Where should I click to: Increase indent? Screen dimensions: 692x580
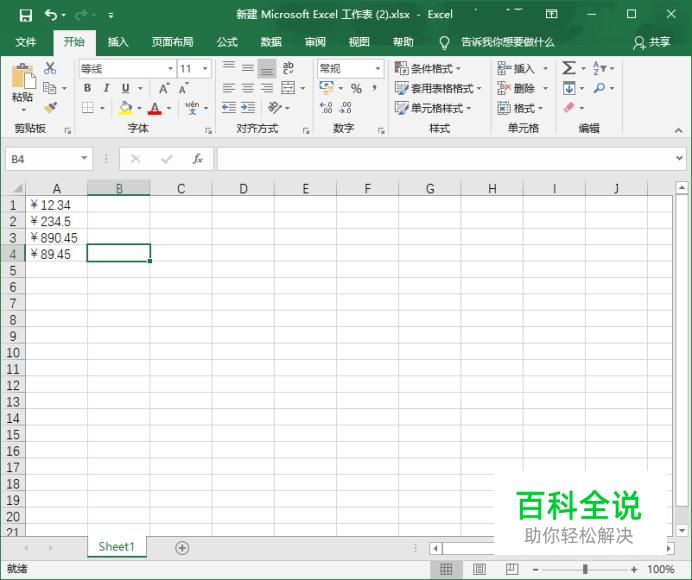coord(248,107)
